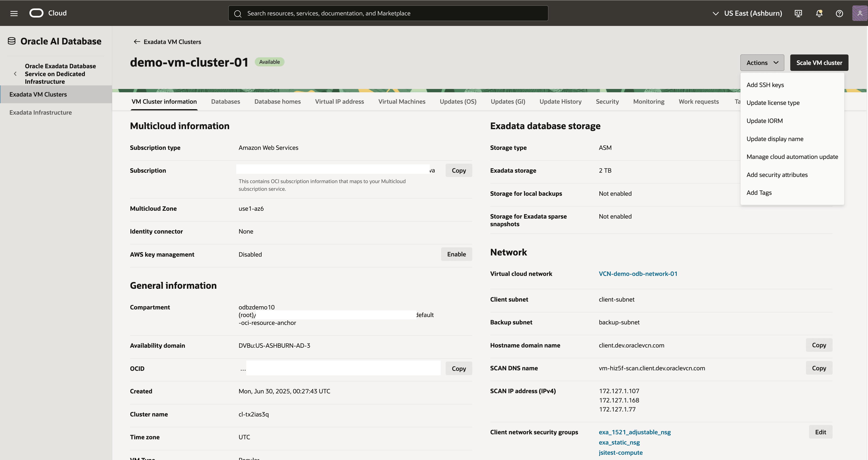
Task: Focus the search resources input field
Action: [x=388, y=13]
